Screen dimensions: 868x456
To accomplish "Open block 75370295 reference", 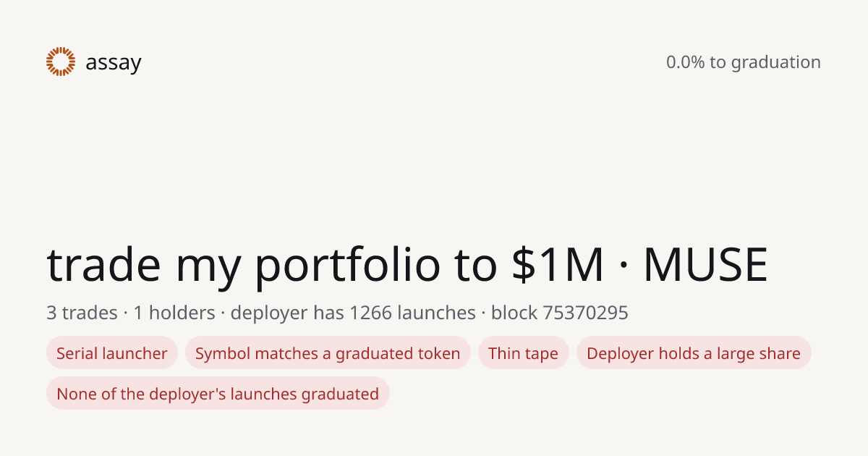I will (560, 313).
